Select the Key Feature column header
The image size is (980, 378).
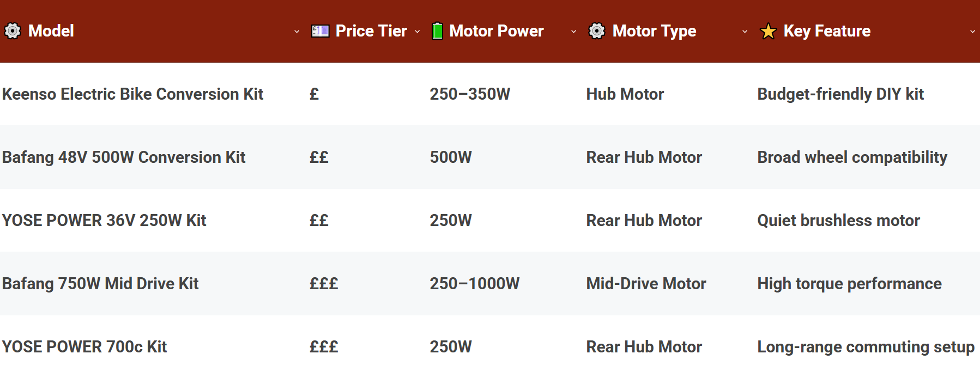(x=827, y=31)
